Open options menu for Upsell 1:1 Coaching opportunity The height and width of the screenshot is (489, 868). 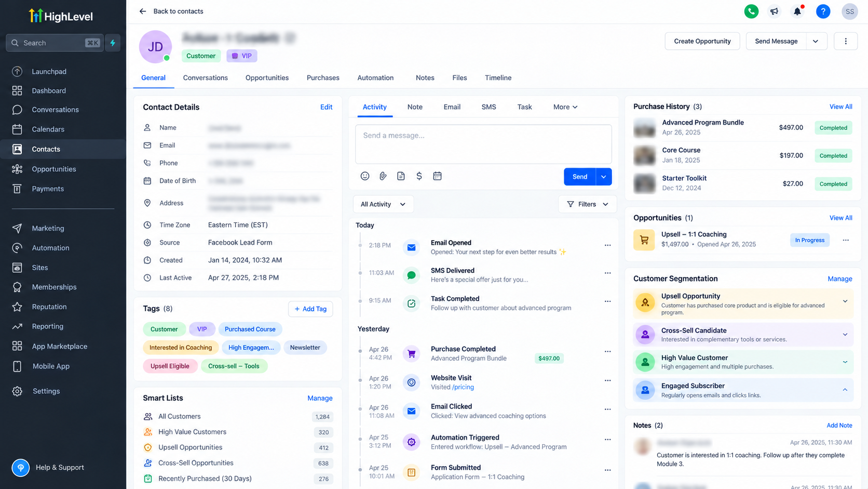coord(846,240)
